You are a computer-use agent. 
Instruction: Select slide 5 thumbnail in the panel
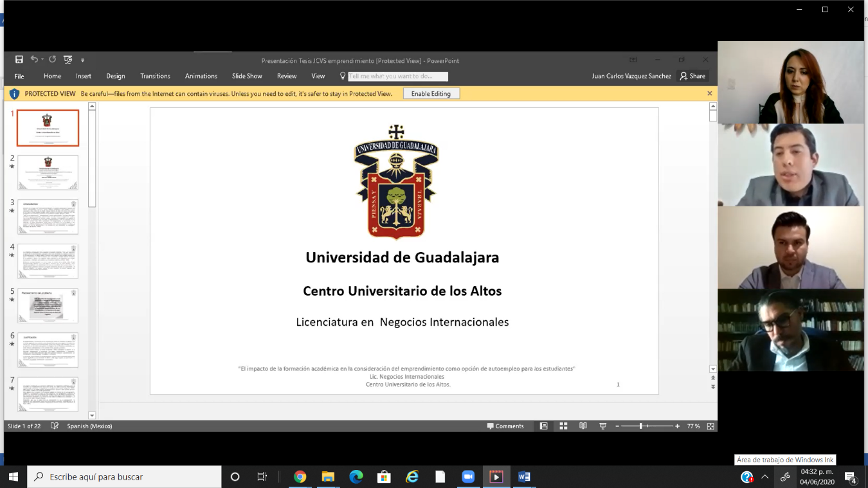pyautogui.click(x=48, y=305)
